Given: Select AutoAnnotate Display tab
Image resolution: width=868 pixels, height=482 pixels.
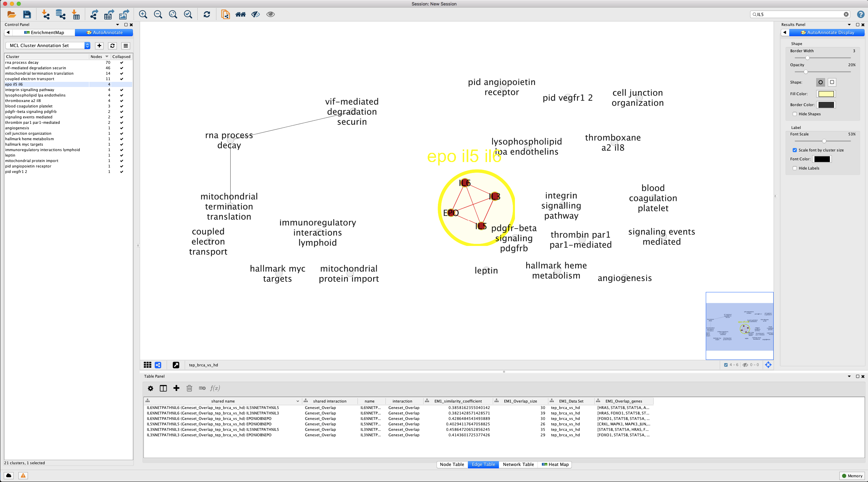Looking at the screenshot, I should point(827,32).
